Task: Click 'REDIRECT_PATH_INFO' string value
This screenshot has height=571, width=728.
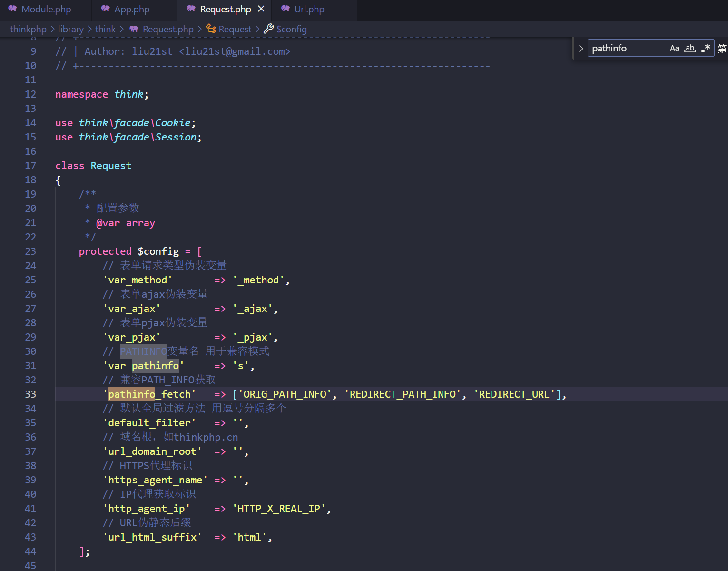Action: 403,394
